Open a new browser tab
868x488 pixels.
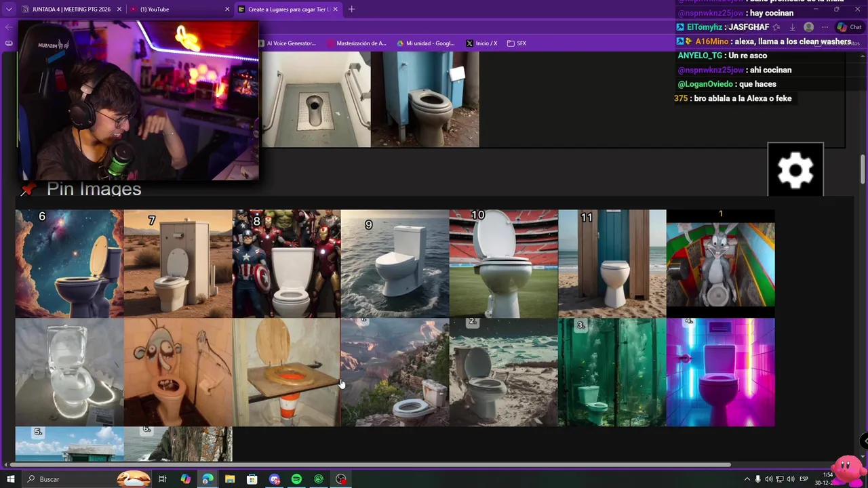pos(351,9)
